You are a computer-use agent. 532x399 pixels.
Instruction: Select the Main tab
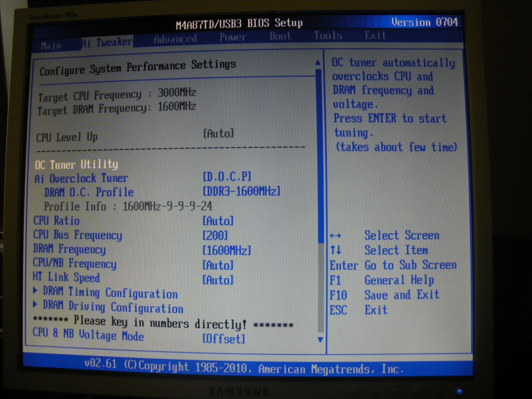(51, 45)
